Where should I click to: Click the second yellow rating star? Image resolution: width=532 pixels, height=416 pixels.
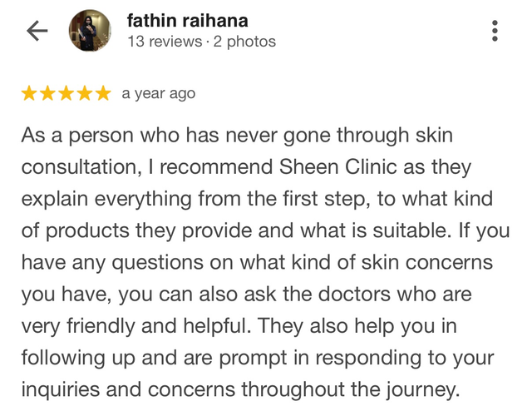pos(47,93)
